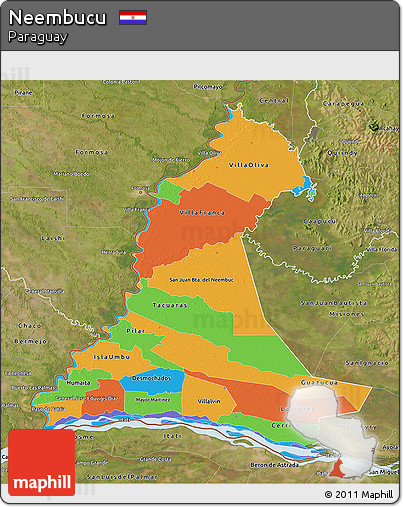The image size is (403, 507).
Task: Click the Picomayo label
Action: click(208, 87)
